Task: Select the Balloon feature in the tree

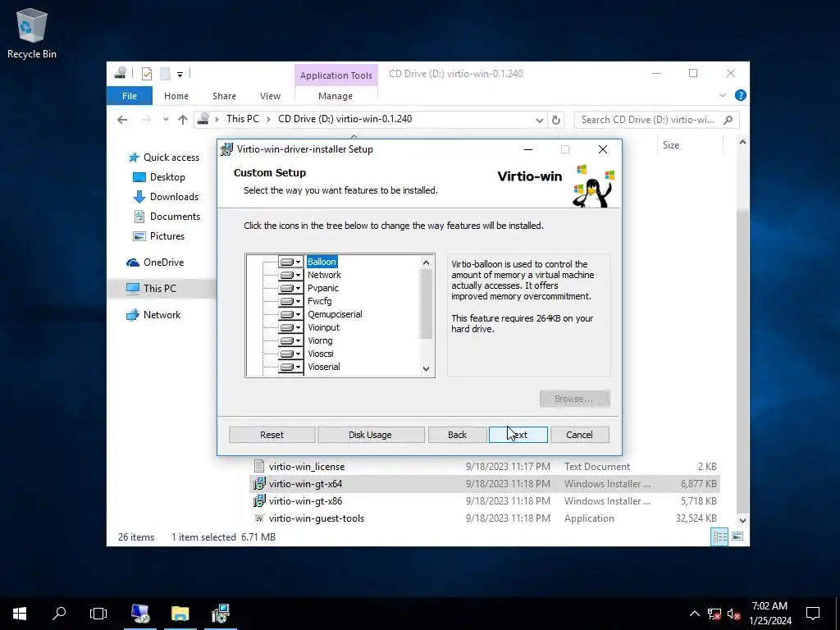Action: pyautogui.click(x=322, y=262)
